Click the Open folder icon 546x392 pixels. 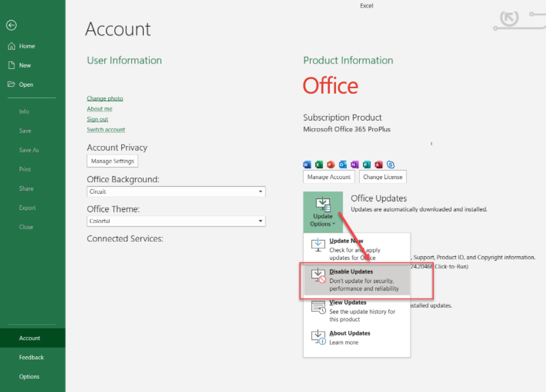click(11, 84)
